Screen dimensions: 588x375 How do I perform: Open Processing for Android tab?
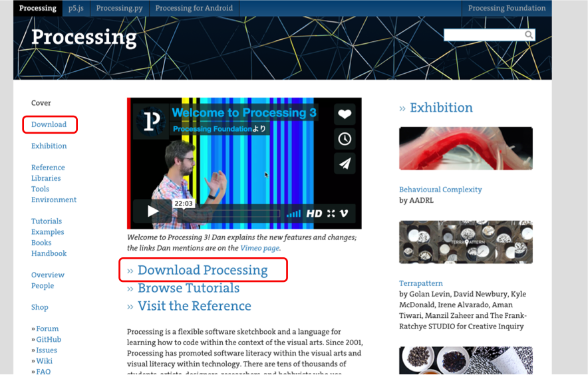point(194,8)
